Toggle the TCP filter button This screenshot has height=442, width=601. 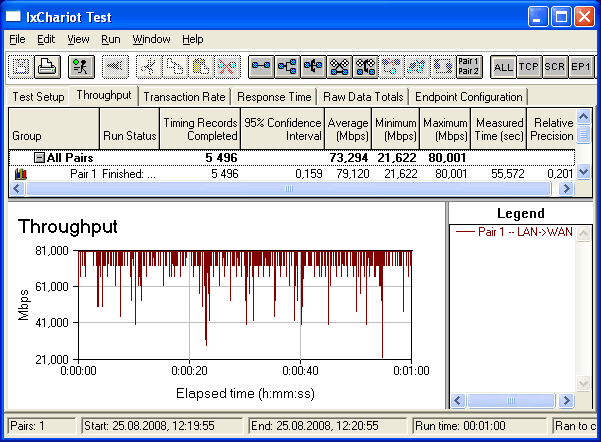529,67
